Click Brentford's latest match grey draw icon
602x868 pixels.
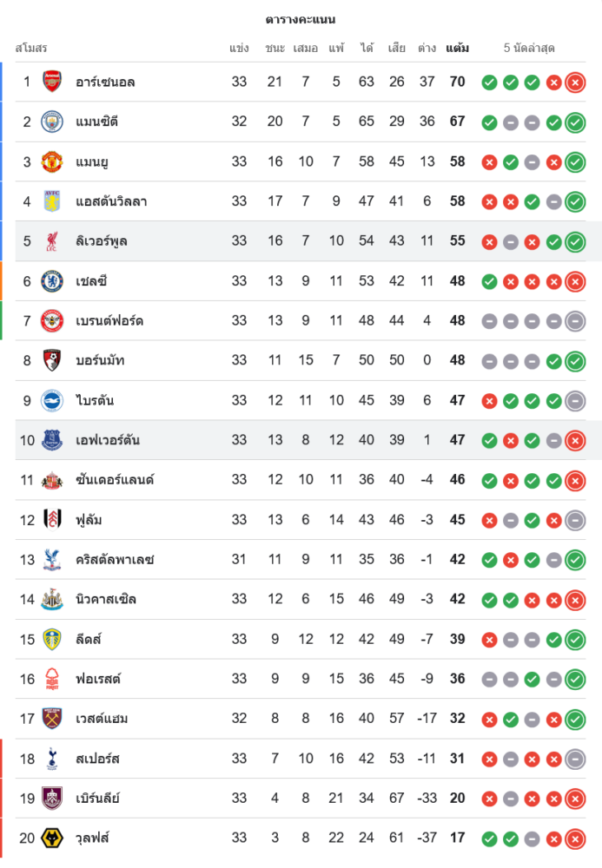click(x=574, y=321)
